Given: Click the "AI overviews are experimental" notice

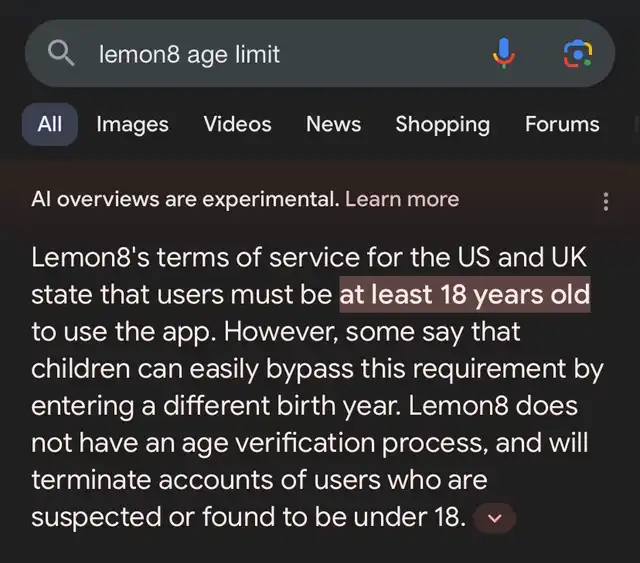Looking at the screenshot, I should (x=185, y=199).
